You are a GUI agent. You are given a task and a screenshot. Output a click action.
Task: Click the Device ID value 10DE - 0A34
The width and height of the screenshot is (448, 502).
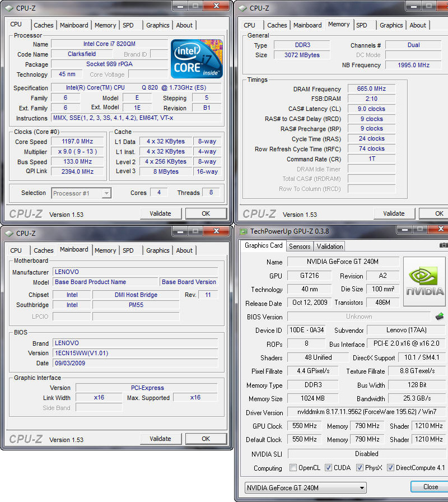306,330
